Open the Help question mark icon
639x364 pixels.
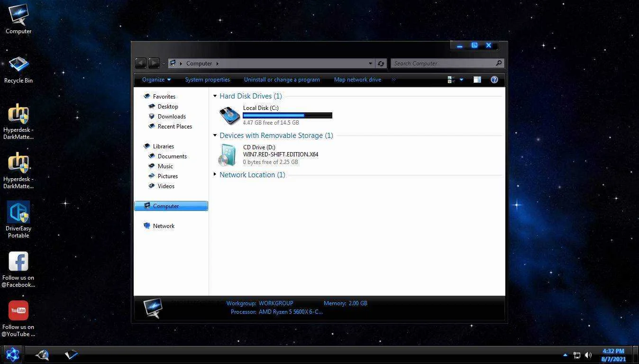494,80
